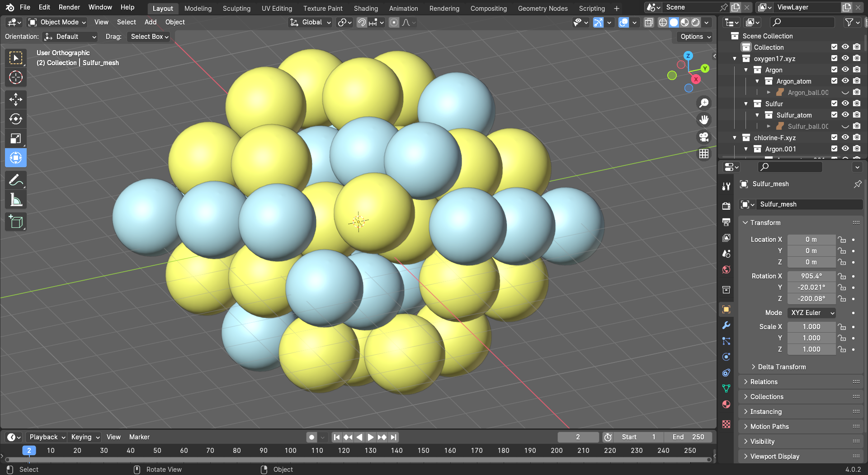Uncheck the Sulfur collection checkbox
Image resolution: width=868 pixels, height=475 pixels.
tap(834, 103)
